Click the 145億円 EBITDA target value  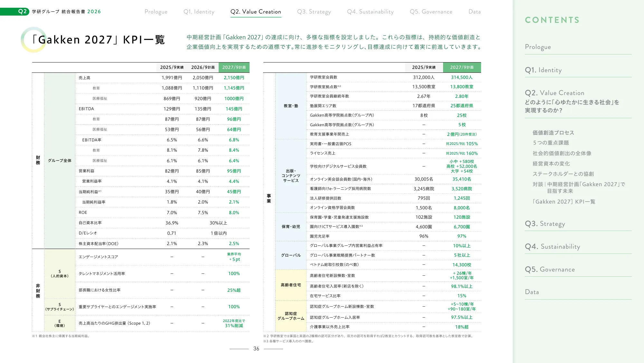(234, 109)
